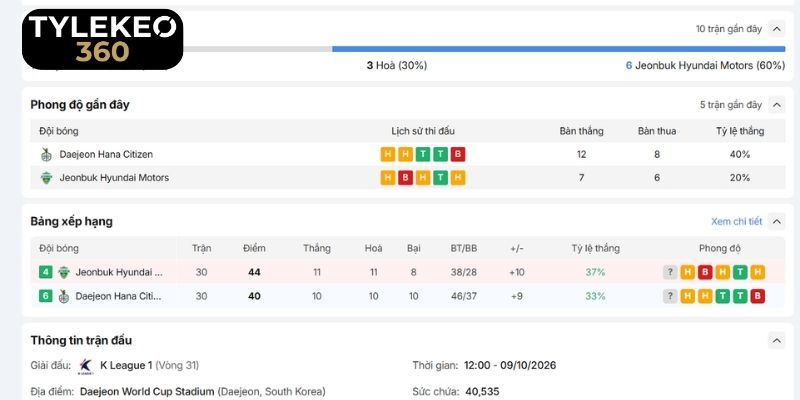Screen dimensions: 800x400
Task: Click stadium capacity 40,535 value
Action: tap(482, 392)
